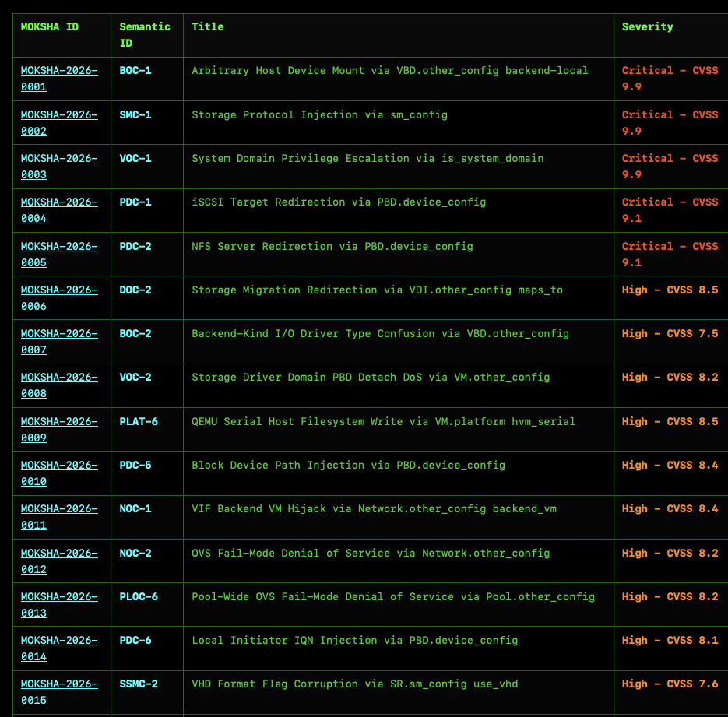Image resolution: width=728 pixels, height=717 pixels.
Task: Open the MOKSHA-2026-0002 advisory link
Action: click(59, 123)
